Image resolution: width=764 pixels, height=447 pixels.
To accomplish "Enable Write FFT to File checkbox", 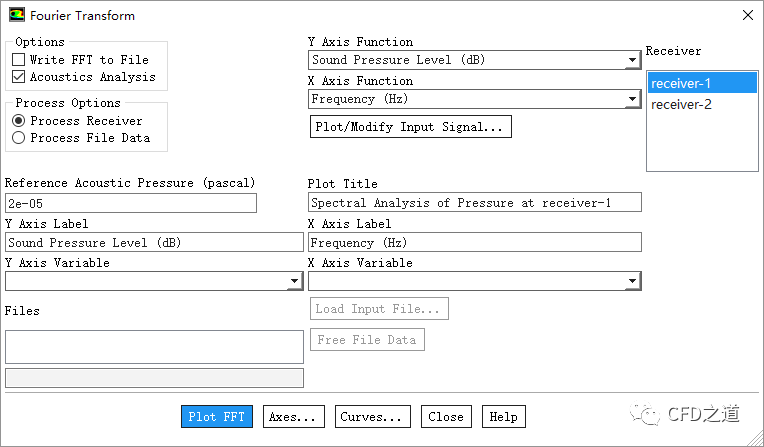I will pyautogui.click(x=19, y=60).
